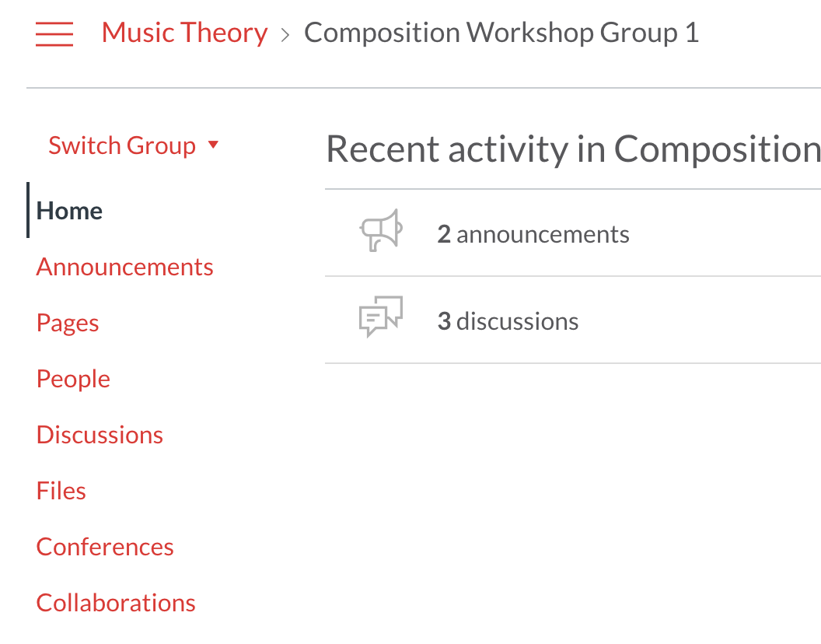Open the global navigation hamburger menu
This screenshot has height=644, width=821.
pos(54,34)
